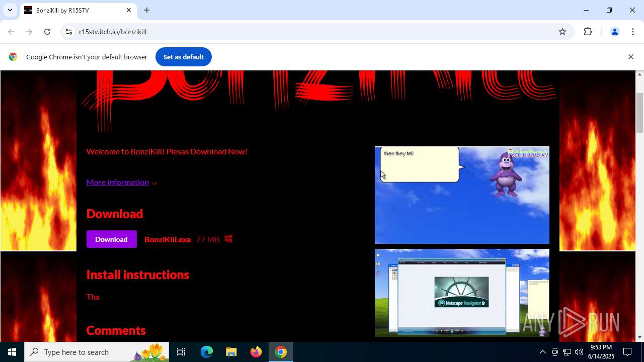
Task: Open the Windows Start menu
Action: (x=12, y=352)
